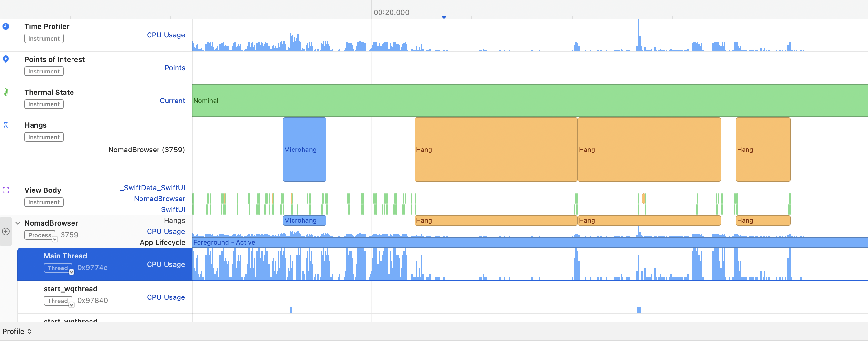The width and height of the screenshot is (868, 341).
Task: Click the Hangs Instrument badge
Action: [44, 137]
